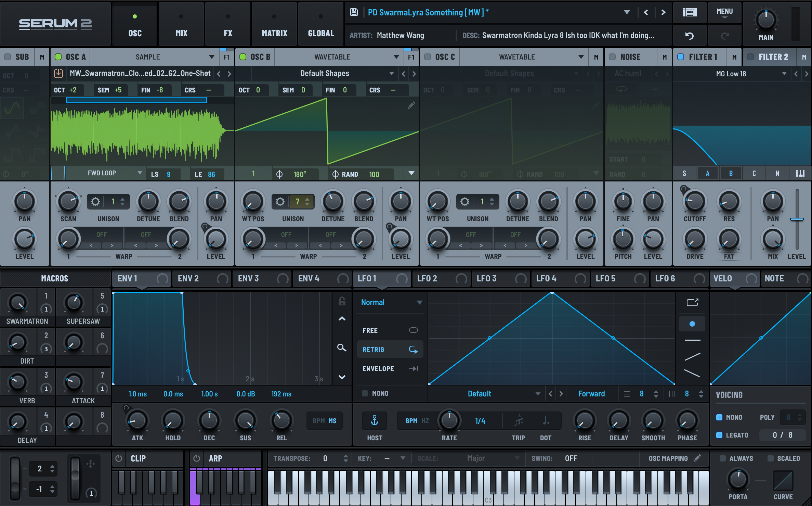
Task: Click the Filter 1 LEVEL slider
Action: (797, 219)
